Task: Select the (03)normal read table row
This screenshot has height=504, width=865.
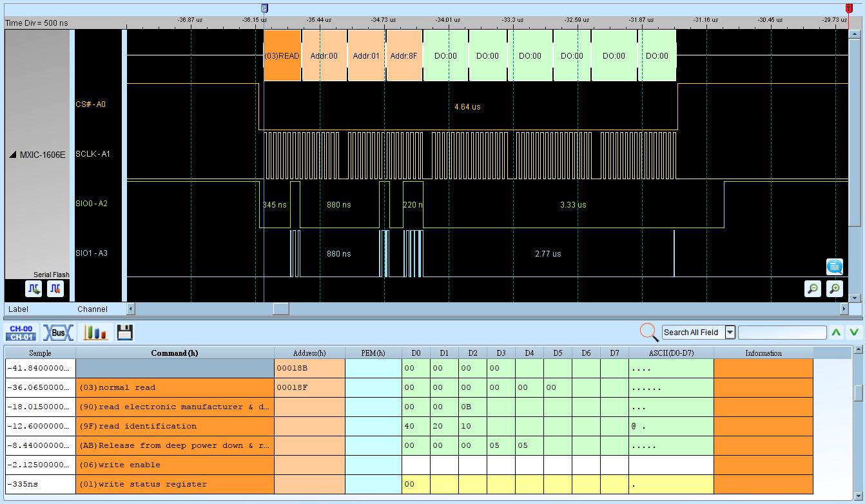Action: point(409,388)
